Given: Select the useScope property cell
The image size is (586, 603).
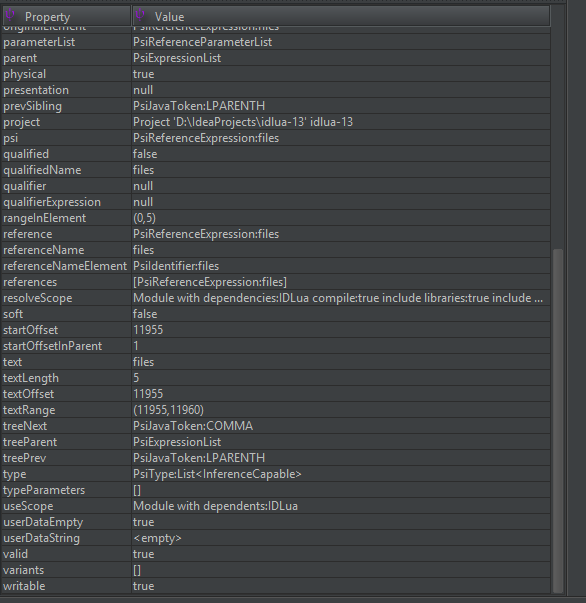Looking at the screenshot, I should click(x=66, y=506).
